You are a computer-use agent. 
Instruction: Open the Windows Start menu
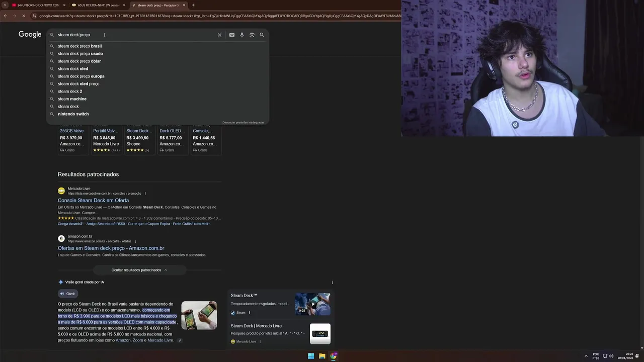click(x=311, y=356)
